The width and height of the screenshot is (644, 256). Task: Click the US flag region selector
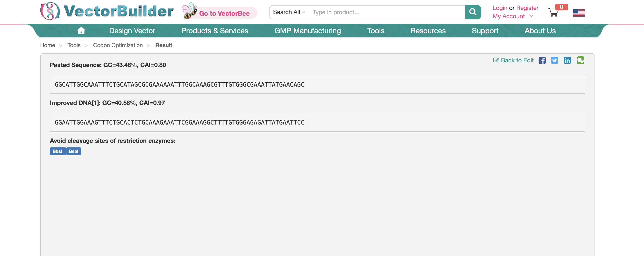point(579,13)
